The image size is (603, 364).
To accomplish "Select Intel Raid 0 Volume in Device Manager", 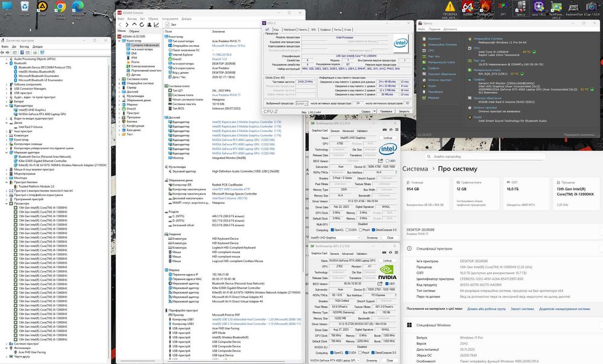I will (x=30, y=127).
